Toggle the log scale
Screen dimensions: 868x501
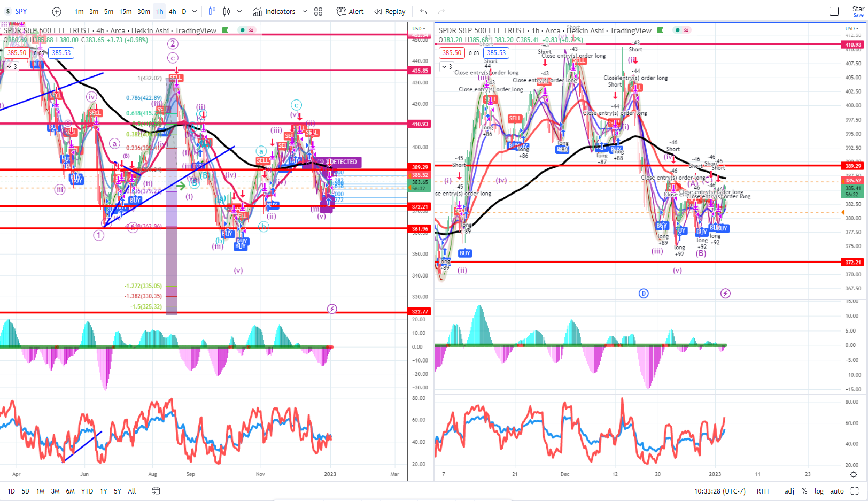click(819, 491)
